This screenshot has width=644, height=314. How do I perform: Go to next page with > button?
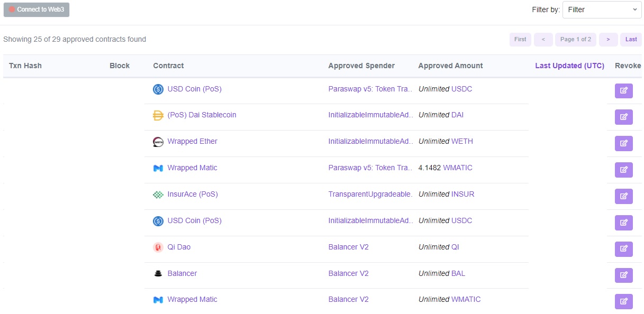[609, 40]
